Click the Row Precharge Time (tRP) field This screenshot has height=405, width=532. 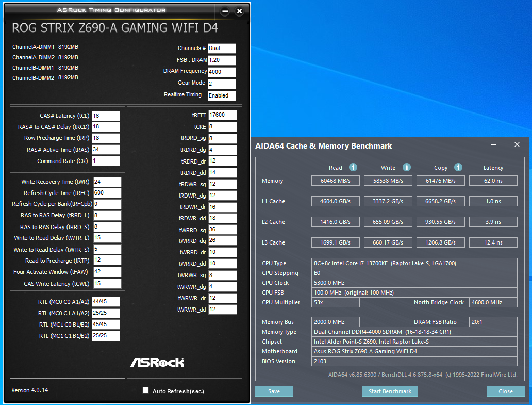pos(106,138)
